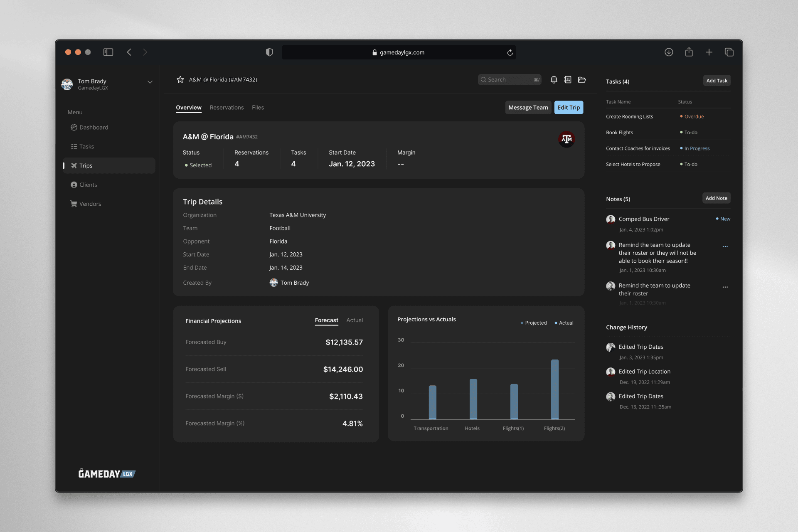The height and width of the screenshot is (532, 798).
Task: Click the Search field
Action: tap(510, 79)
